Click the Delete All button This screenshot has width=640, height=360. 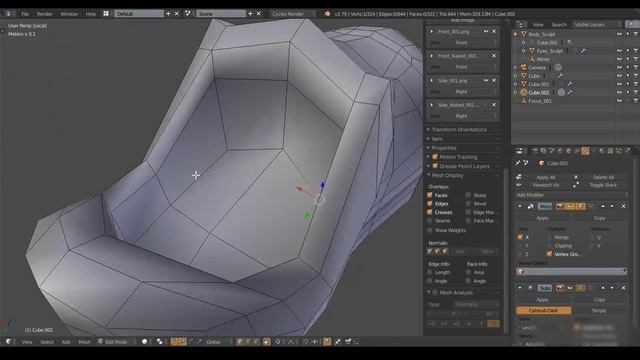603,177
